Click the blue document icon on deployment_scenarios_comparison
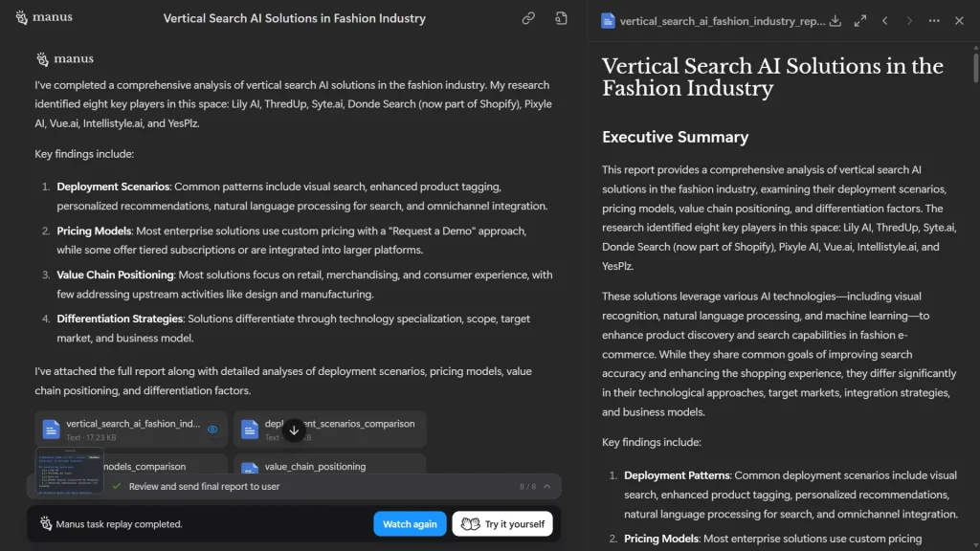The image size is (980, 551). [250, 429]
